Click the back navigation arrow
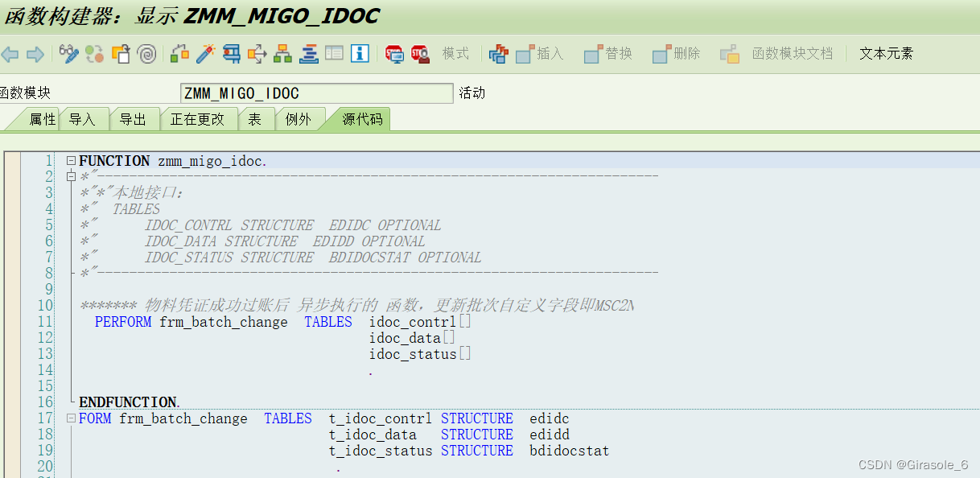 coord(10,54)
